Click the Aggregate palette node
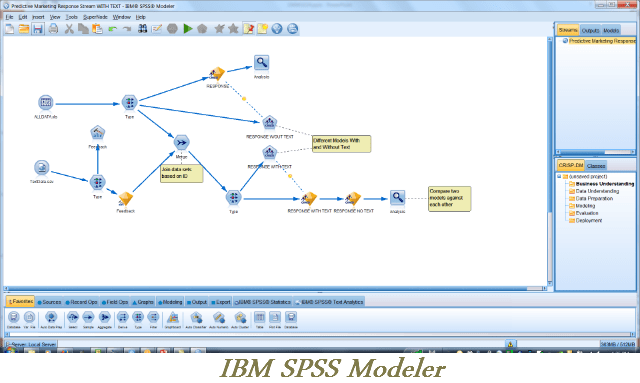Screen dimensions: 640x383 pyautogui.click(x=104, y=320)
